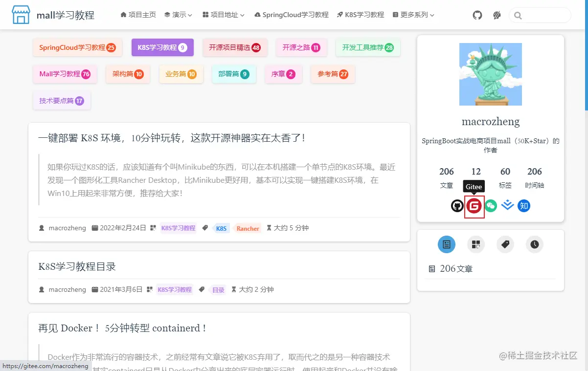Open article K8S学习教程目录
Screen dimensions: 588x371
(x=77, y=267)
